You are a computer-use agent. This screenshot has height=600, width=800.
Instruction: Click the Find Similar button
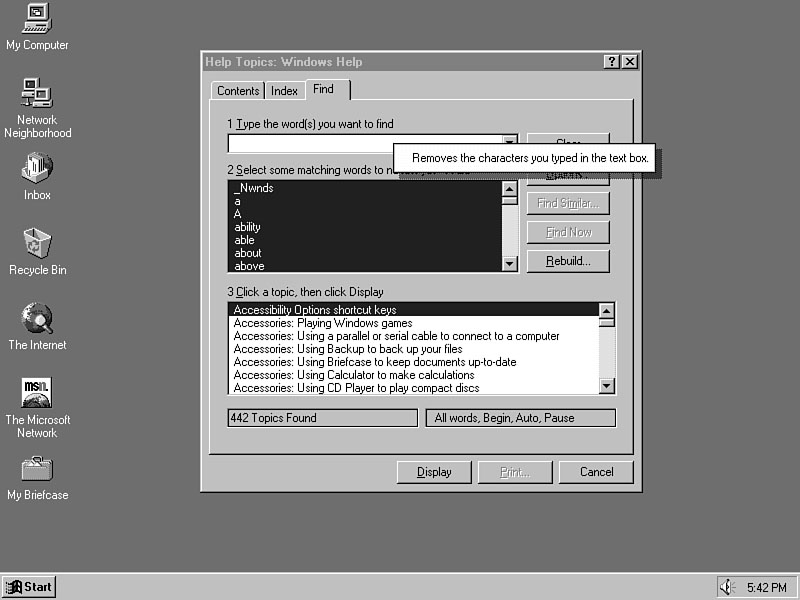(x=568, y=204)
